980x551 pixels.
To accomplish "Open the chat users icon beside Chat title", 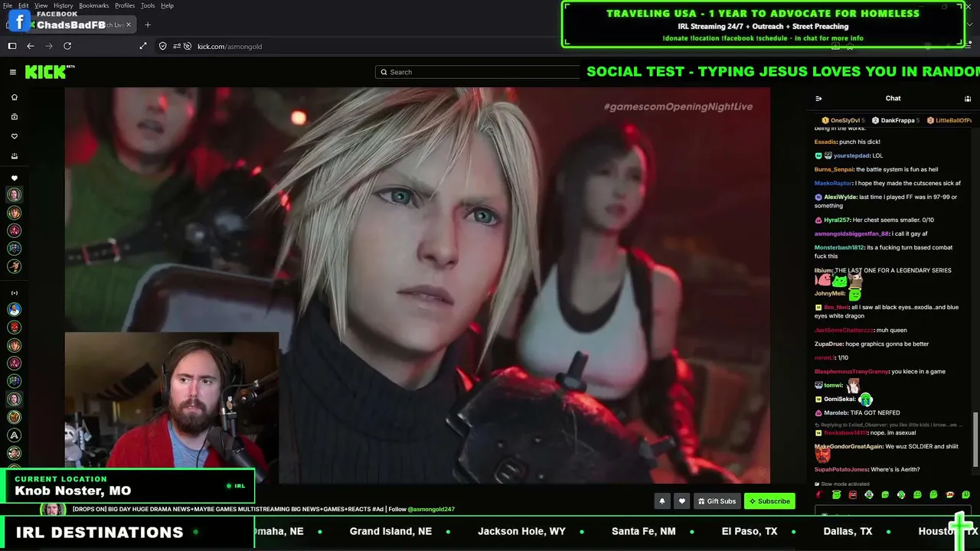I will (968, 98).
